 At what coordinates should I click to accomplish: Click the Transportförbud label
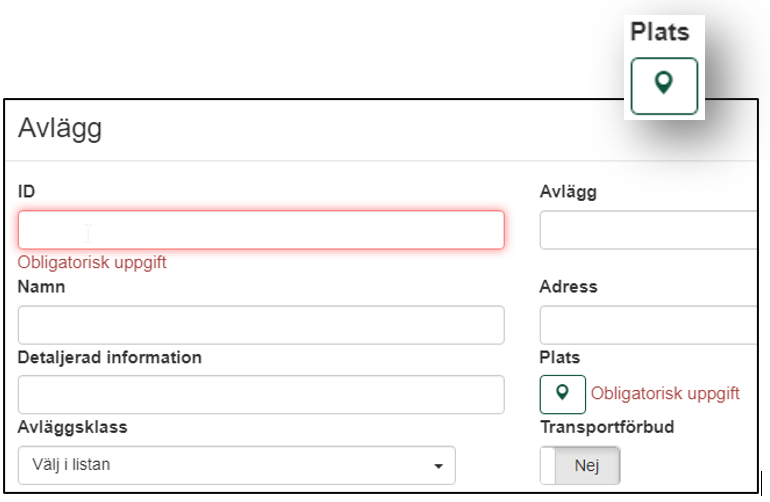point(607,427)
